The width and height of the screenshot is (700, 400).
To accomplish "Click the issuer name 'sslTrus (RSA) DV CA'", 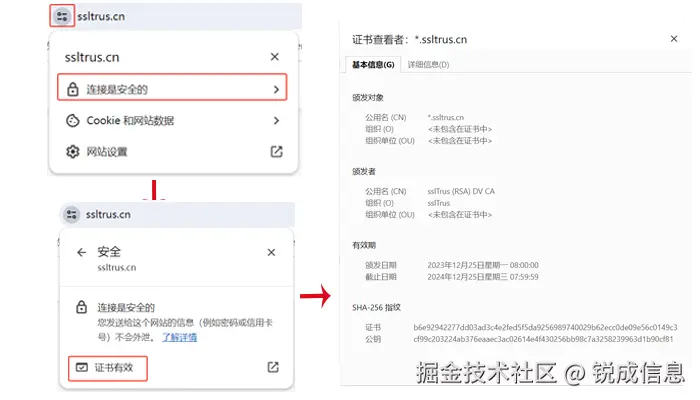I will [x=461, y=191].
